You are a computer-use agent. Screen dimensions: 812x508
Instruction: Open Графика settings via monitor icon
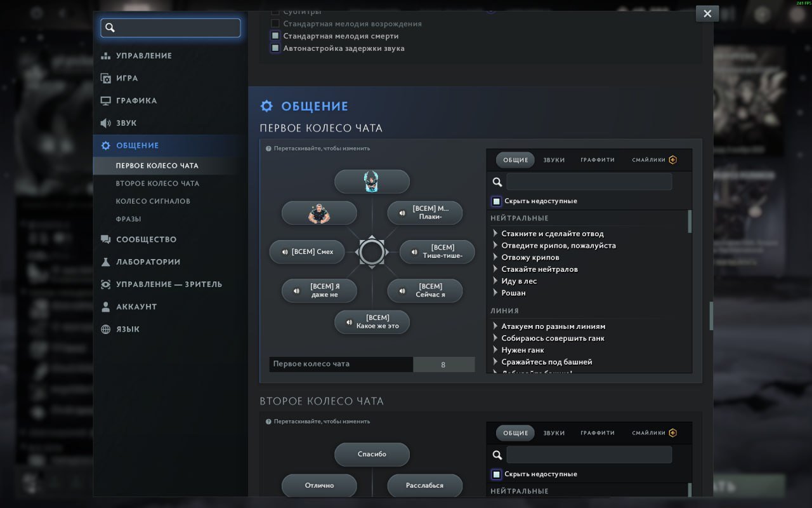(106, 101)
